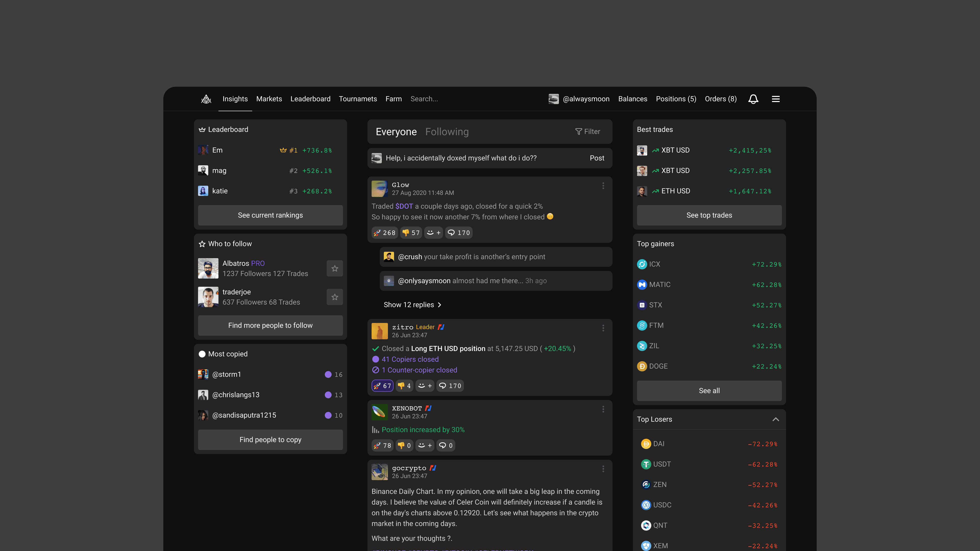Screen dimensions: 980x551
Task: Open options menu on XENOBOT's post
Action: 603,409
